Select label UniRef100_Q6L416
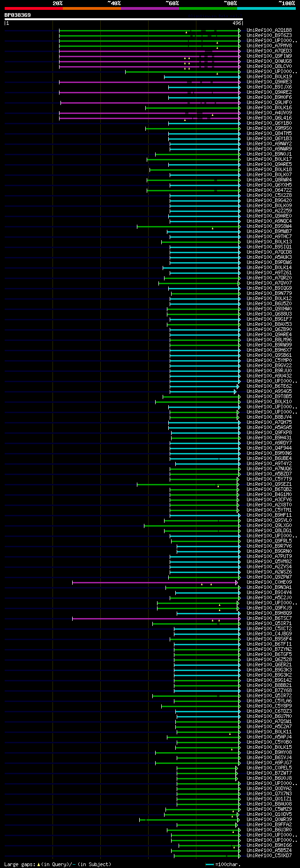300x868 pixels. click(269, 118)
